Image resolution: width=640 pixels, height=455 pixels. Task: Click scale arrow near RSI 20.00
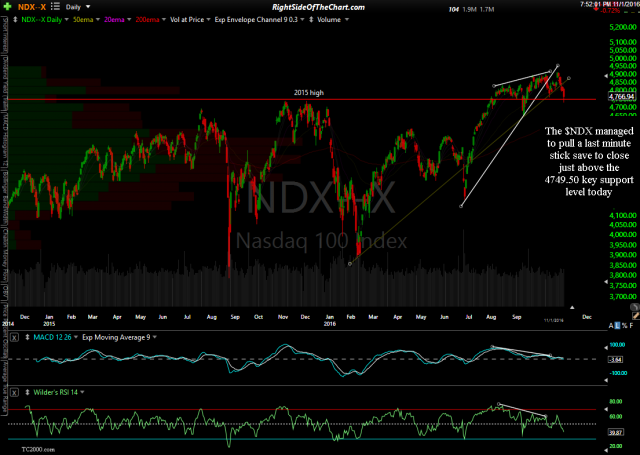point(606,450)
